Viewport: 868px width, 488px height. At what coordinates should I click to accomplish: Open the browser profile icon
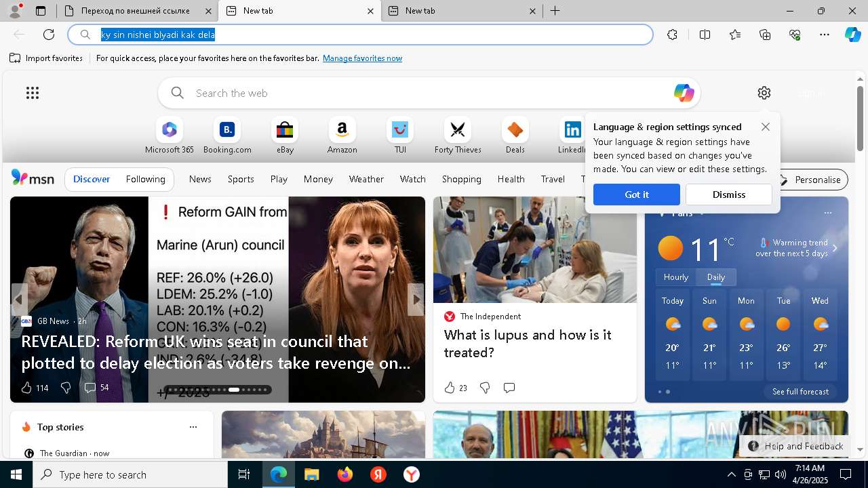click(x=14, y=11)
